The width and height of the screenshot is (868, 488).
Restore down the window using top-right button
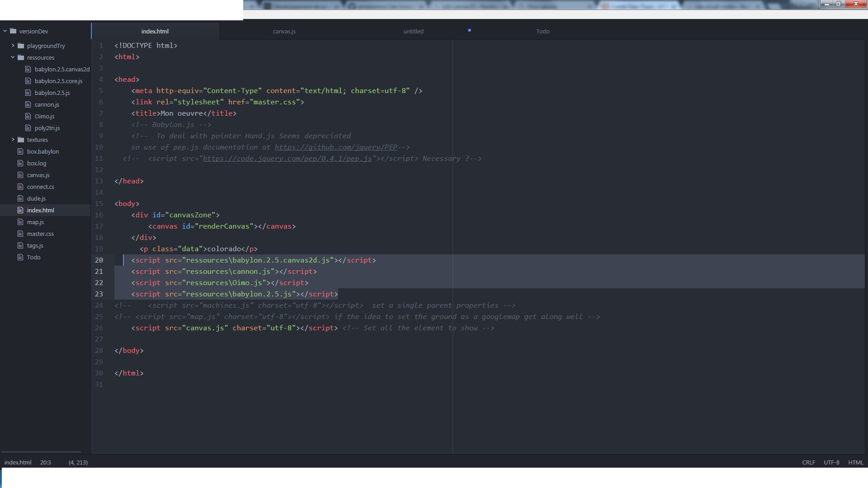[838, 4]
